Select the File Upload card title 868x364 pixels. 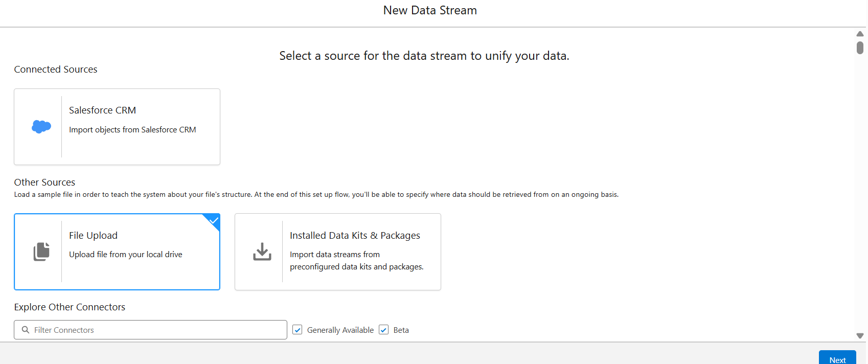pos(93,236)
